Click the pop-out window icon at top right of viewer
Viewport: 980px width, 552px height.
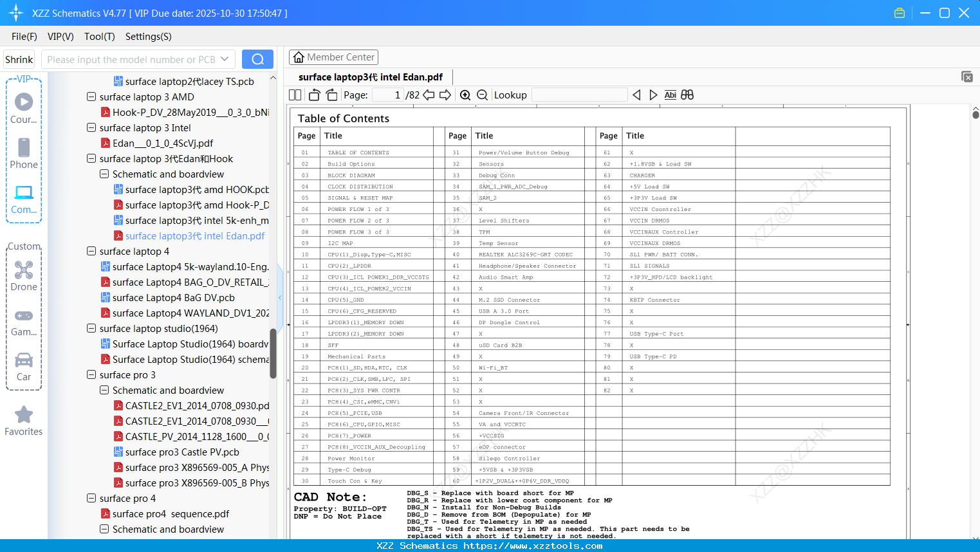967,77
